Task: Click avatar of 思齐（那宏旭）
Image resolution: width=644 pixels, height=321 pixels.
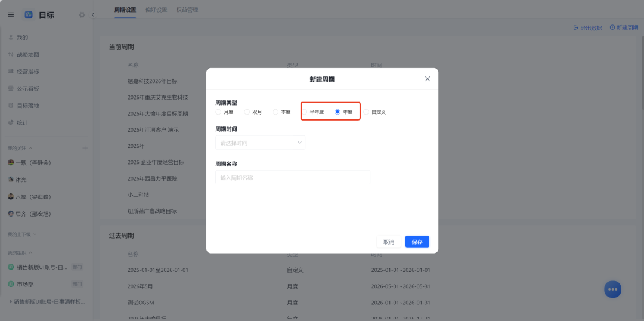Action: pos(11,214)
